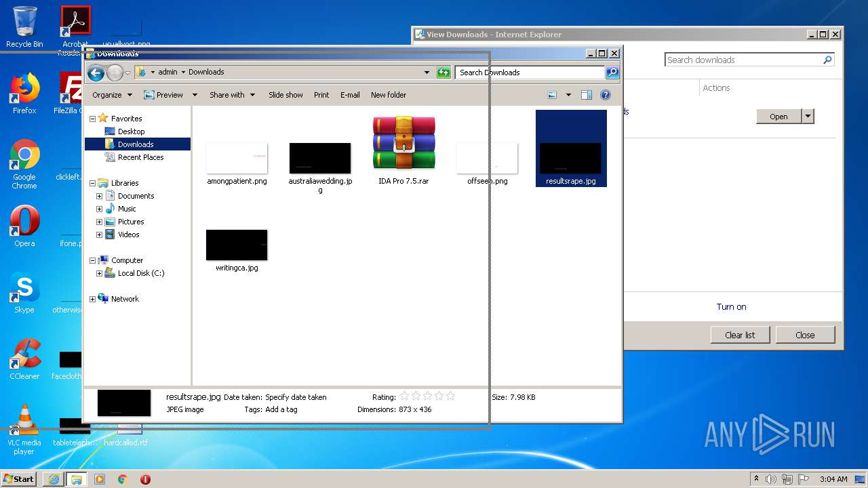This screenshot has height=488, width=868.
Task: Click Chrome taskbar icon
Action: tap(122, 479)
